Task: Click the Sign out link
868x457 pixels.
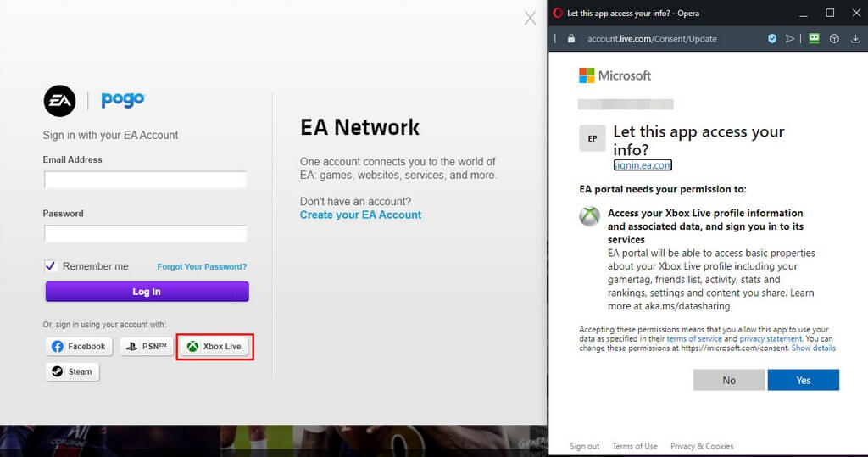Action: (x=585, y=446)
